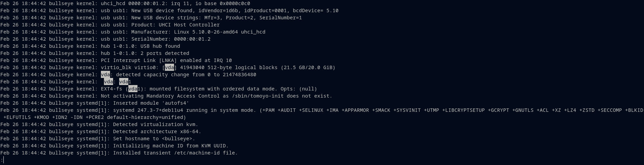Click the highlighted vda in the EXT4-fs line
Viewport: 644px width, 165px height.
point(133,89)
